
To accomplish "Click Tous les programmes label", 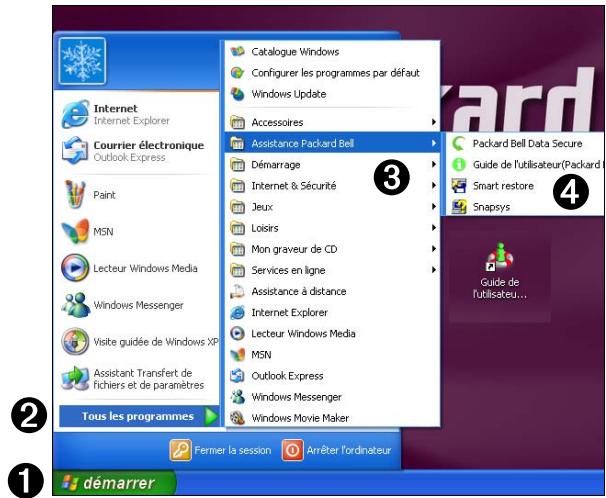I will click(x=138, y=416).
